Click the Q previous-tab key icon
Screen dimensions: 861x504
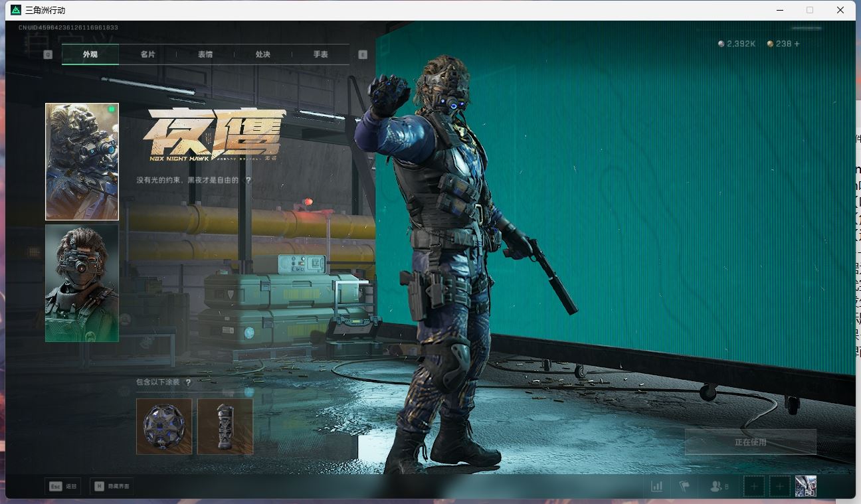[48, 54]
